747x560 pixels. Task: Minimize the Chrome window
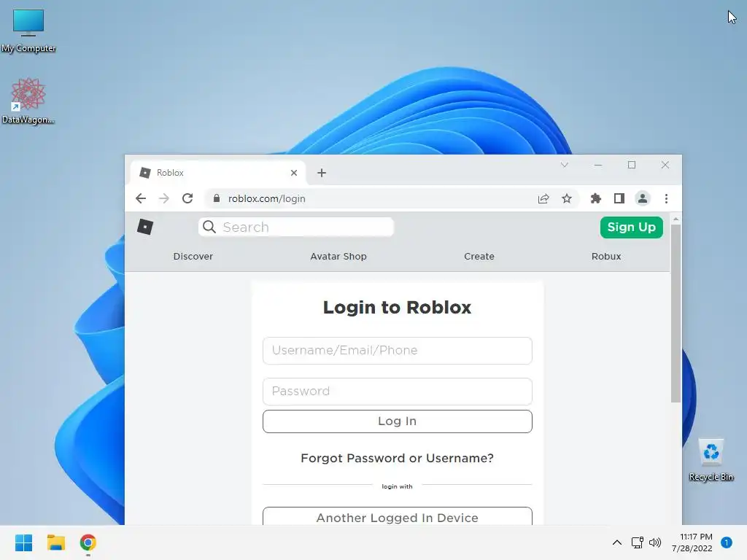pyautogui.click(x=598, y=165)
